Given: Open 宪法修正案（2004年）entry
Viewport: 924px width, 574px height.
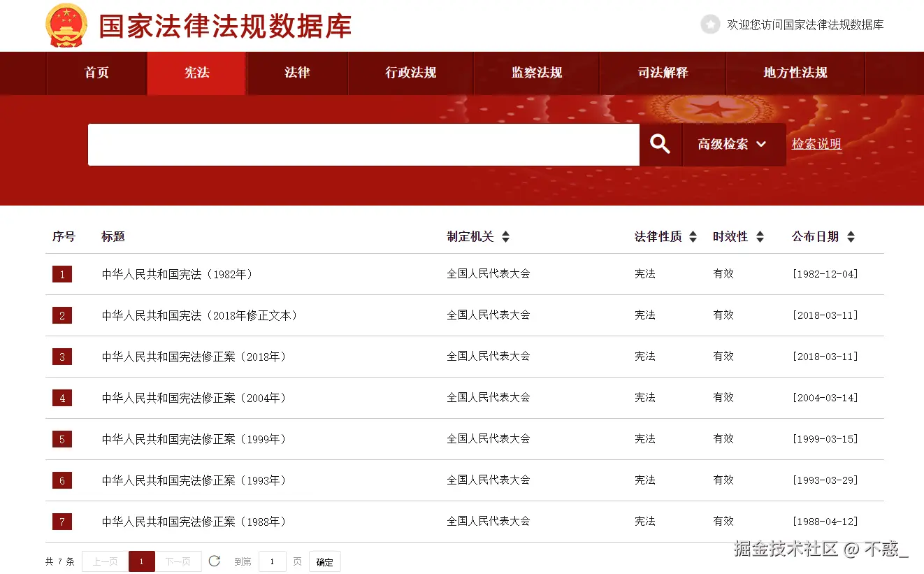Looking at the screenshot, I should [x=194, y=398].
